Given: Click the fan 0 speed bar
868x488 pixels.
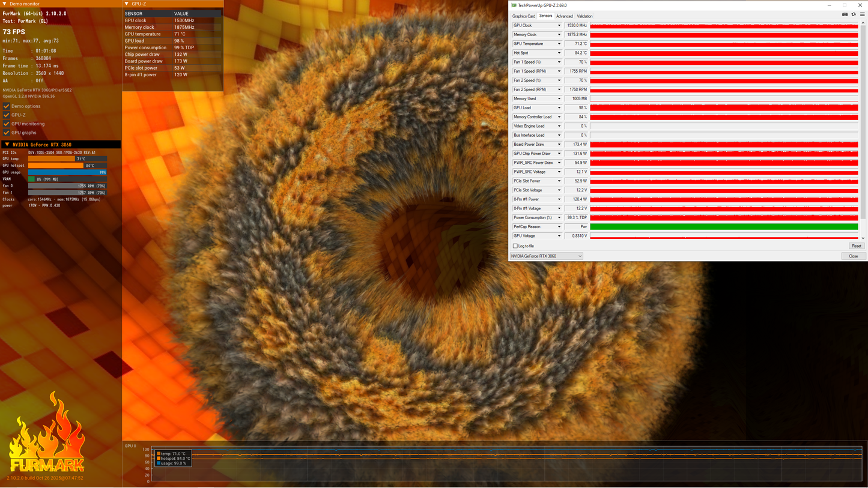Looking at the screenshot, I should point(67,186).
